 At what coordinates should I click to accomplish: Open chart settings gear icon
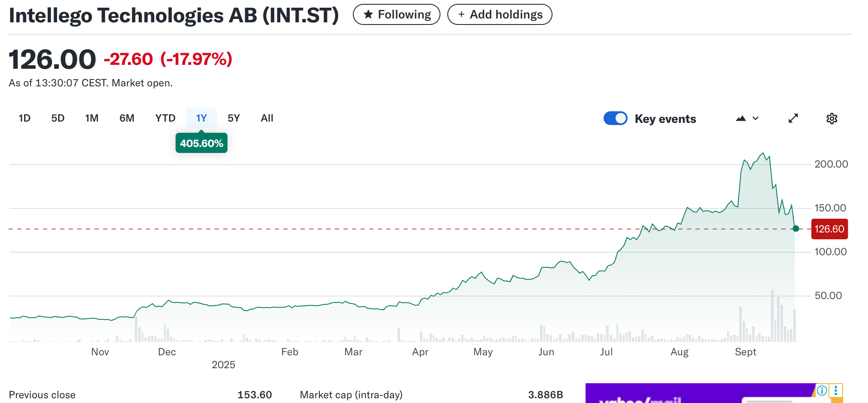(832, 119)
